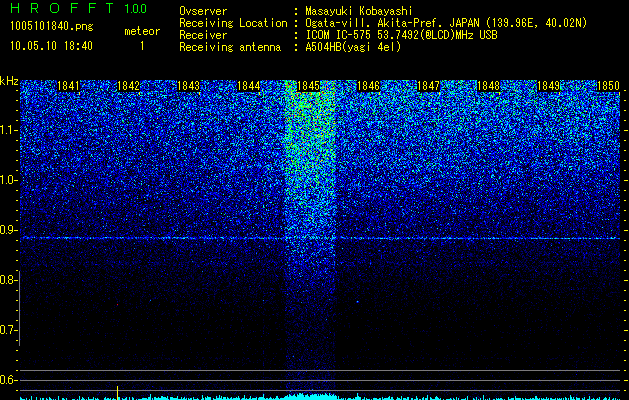
Task: Click the HROFFT program title text
Action: point(62,8)
